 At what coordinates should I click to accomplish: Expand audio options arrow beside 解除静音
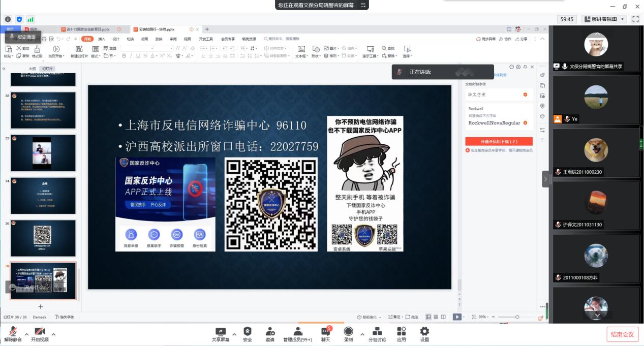pyautogui.click(x=27, y=334)
